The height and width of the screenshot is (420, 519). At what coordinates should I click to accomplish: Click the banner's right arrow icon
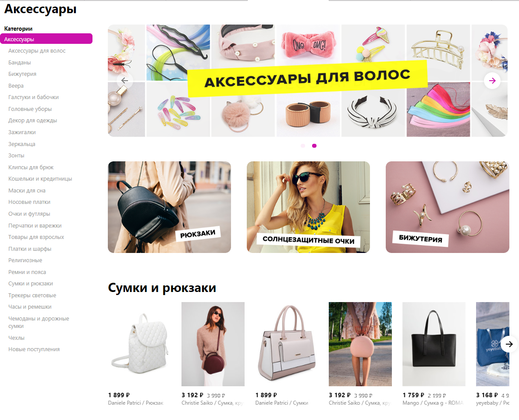click(492, 80)
